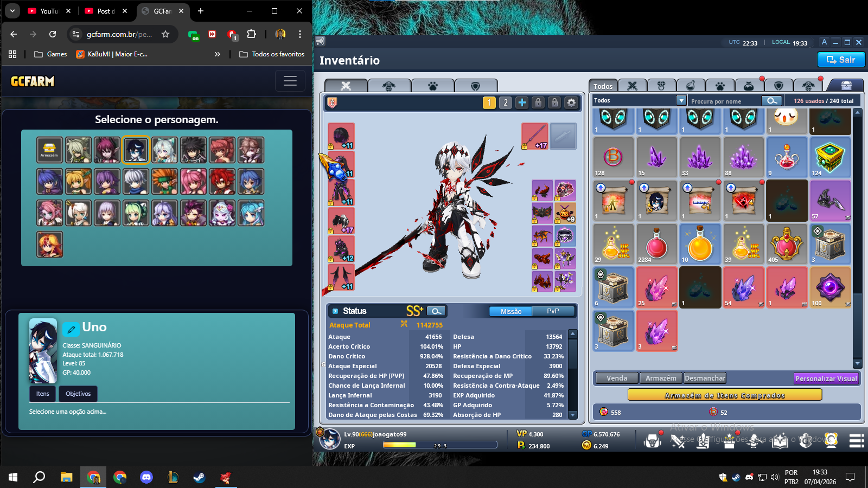Switch to the YouTube browser tab
Image resolution: width=868 pixels, height=488 pixels.
click(x=49, y=11)
